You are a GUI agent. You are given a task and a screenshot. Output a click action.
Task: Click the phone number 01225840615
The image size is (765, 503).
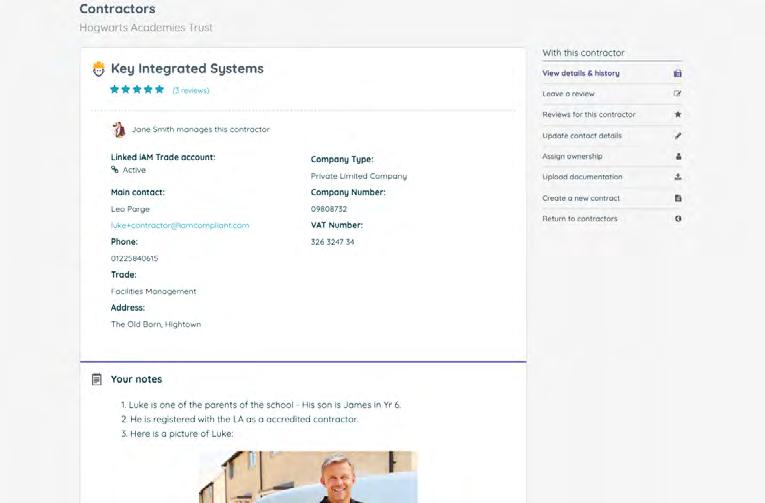pos(135,258)
